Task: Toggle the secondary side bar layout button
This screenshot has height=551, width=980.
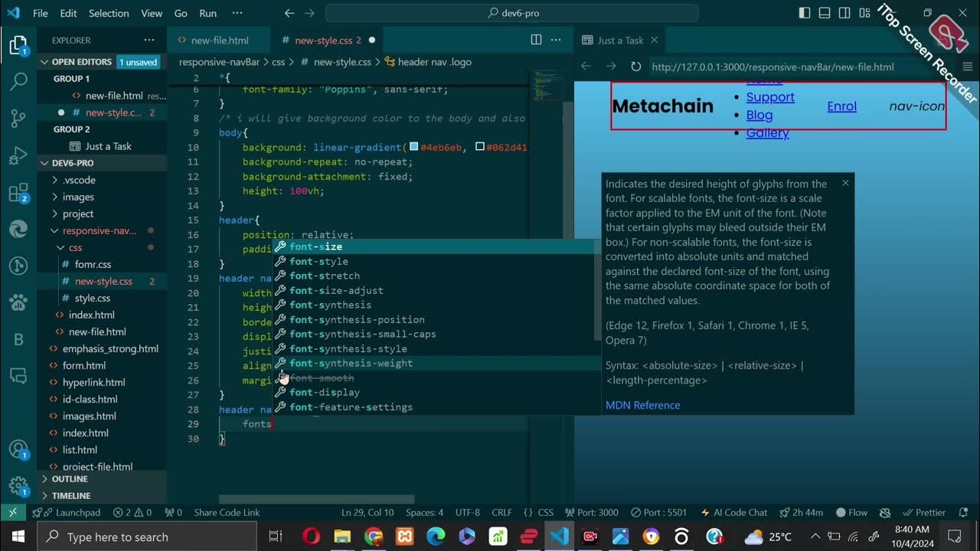Action: (x=845, y=13)
